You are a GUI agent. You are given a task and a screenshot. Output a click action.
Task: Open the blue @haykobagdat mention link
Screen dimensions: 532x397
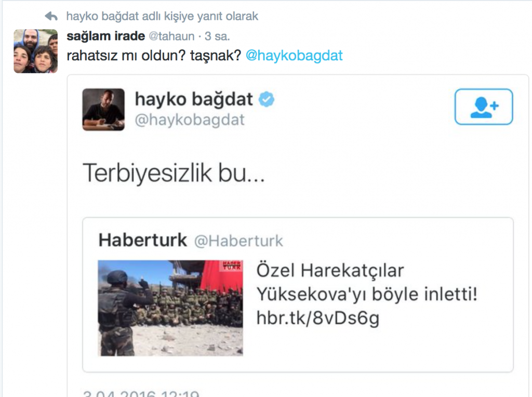coord(294,55)
